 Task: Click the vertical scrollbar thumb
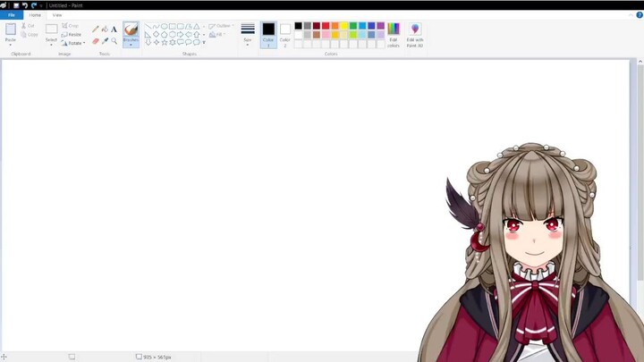[640, 173]
